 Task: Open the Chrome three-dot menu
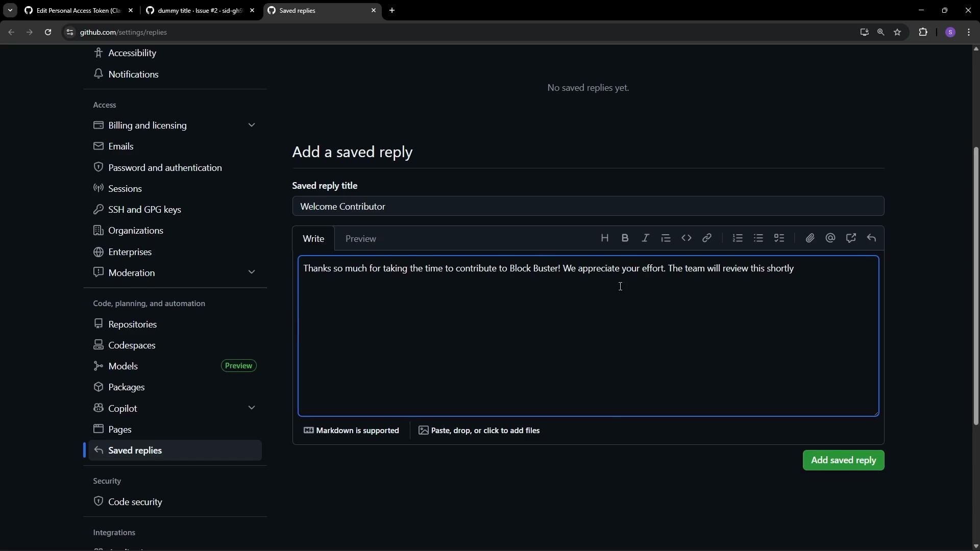pyautogui.click(x=969, y=32)
